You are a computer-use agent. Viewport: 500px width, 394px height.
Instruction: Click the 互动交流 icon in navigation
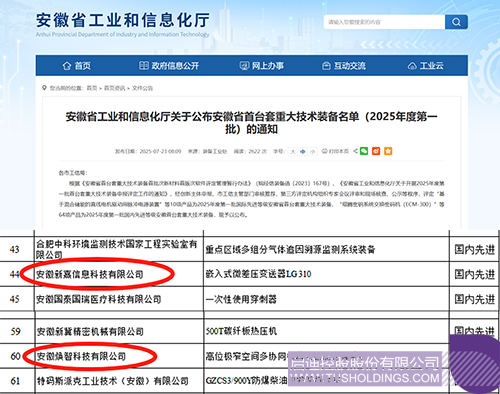(326, 66)
